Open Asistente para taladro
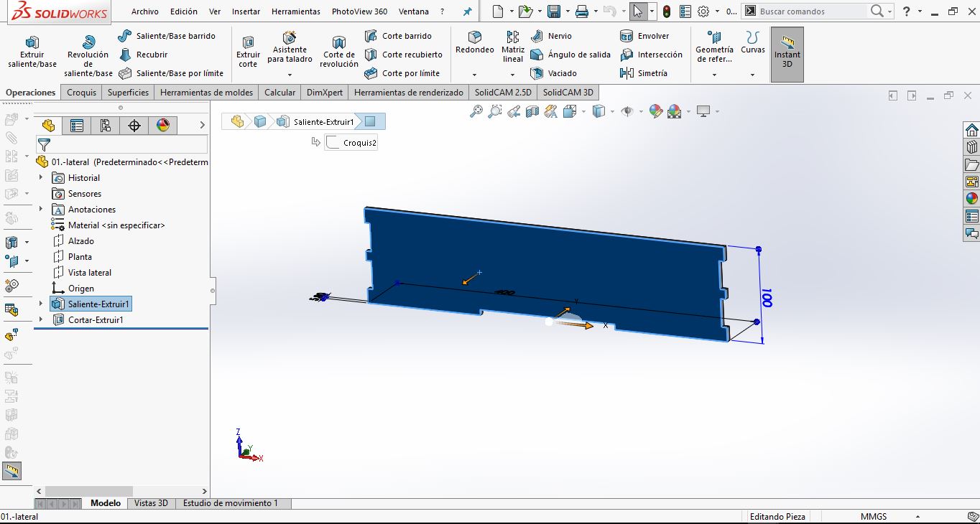Screen dimensions: 980x524 (290, 47)
